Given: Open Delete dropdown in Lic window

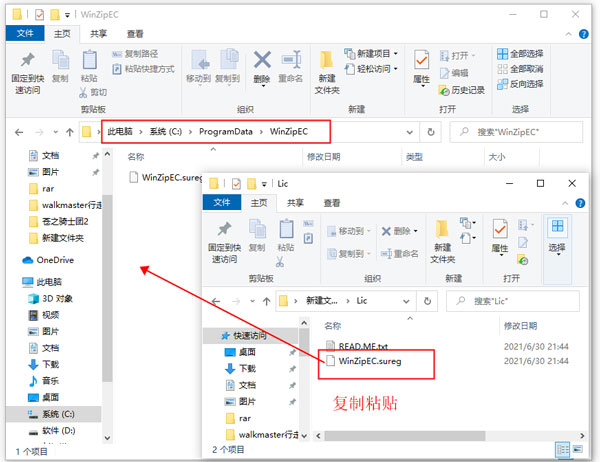Looking at the screenshot, I should (x=399, y=231).
